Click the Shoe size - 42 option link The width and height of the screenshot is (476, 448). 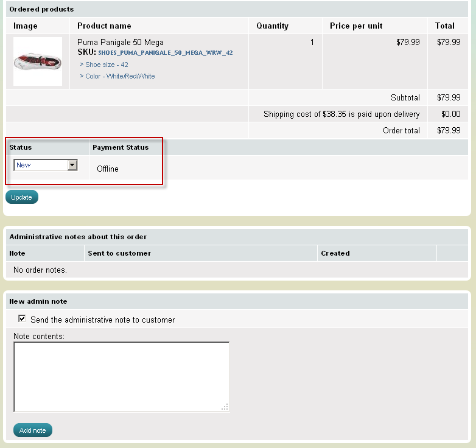pos(107,65)
